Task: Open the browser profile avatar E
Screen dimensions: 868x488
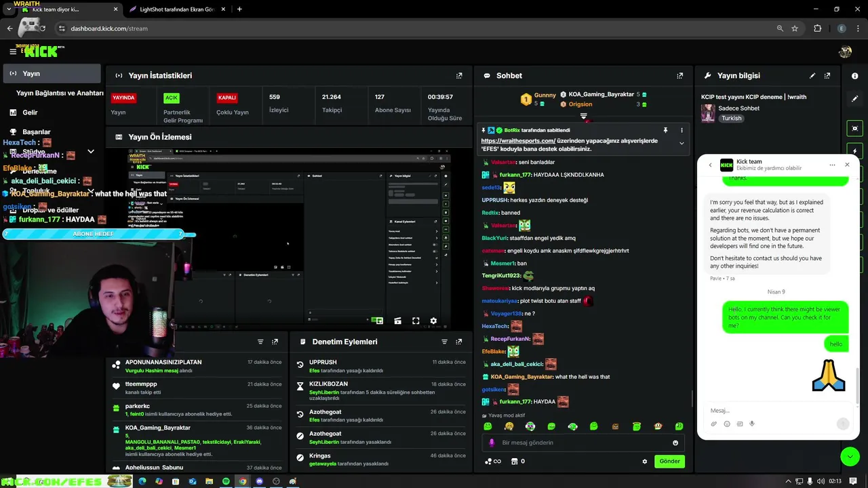Action: 842,28
